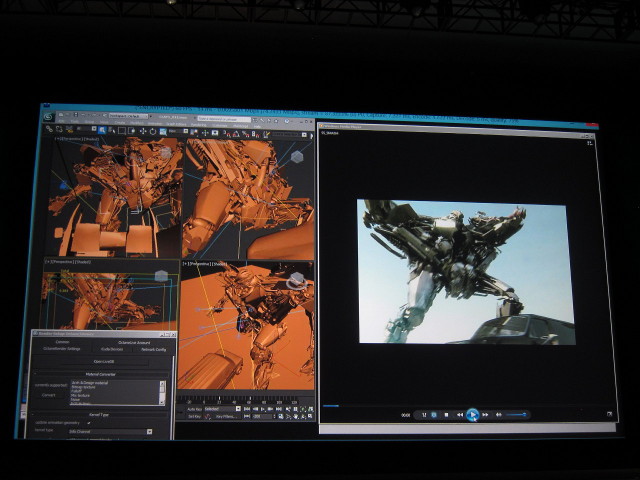Select the Unlink Selection tool

coord(59,129)
